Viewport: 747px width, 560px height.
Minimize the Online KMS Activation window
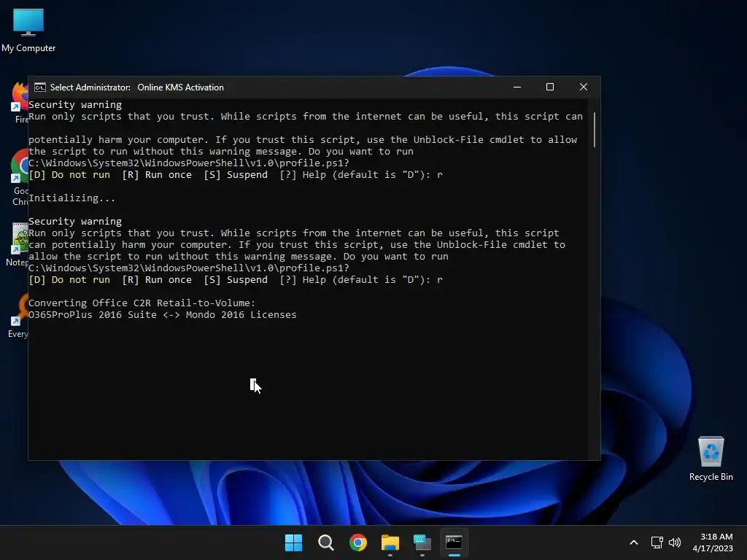[x=517, y=87]
